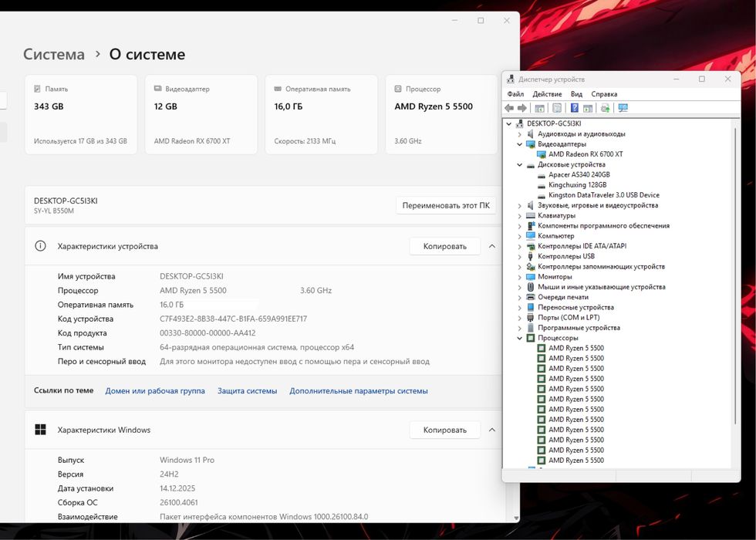756x540 pixels.
Task: Collapse the Характеристики устройства section chevron
Action: pyautogui.click(x=492, y=246)
